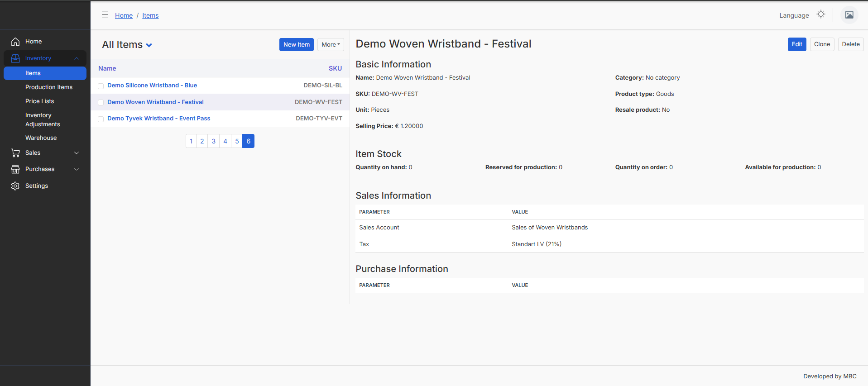Check the Demo Silicone Wristband - Blue checkbox
868x386 pixels.
101,86
